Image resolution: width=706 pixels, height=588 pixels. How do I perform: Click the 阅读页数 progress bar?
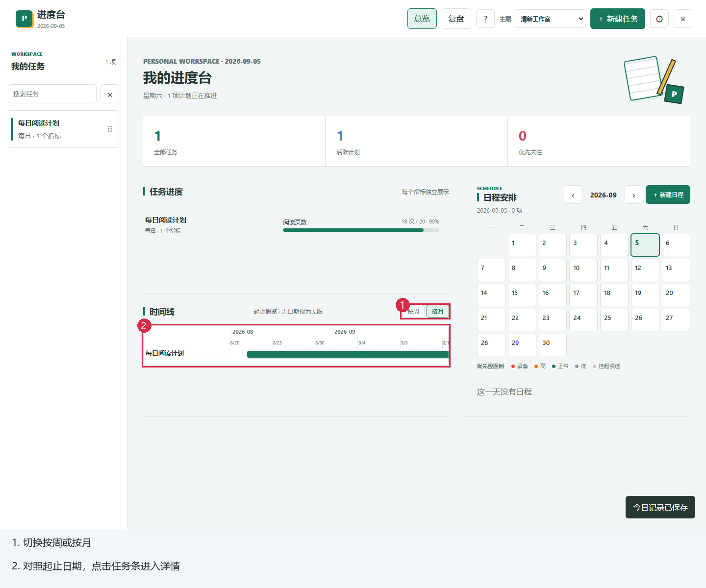coord(361,230)
